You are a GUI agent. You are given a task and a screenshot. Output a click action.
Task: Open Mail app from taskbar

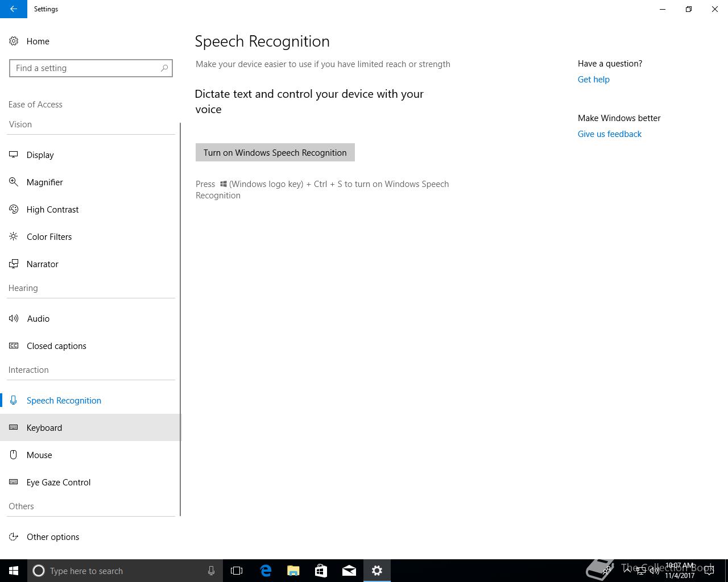tap(349, 571)
